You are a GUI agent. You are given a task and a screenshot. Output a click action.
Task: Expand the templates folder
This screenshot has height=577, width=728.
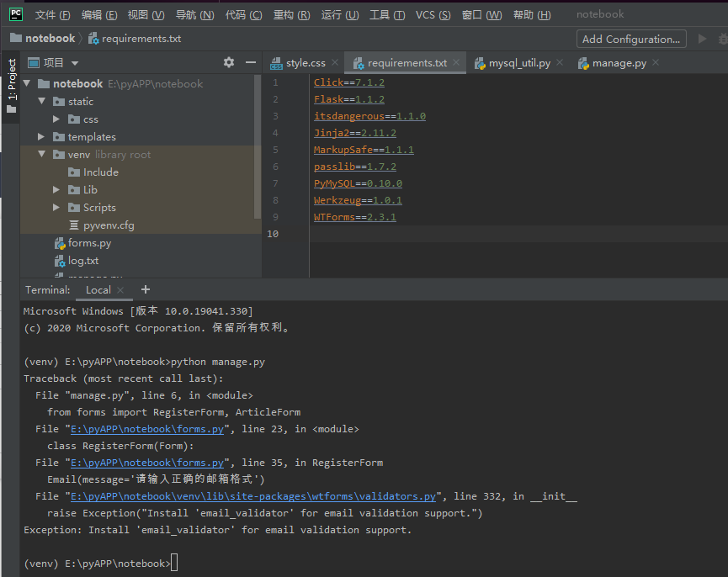click(x=42, y=137)
